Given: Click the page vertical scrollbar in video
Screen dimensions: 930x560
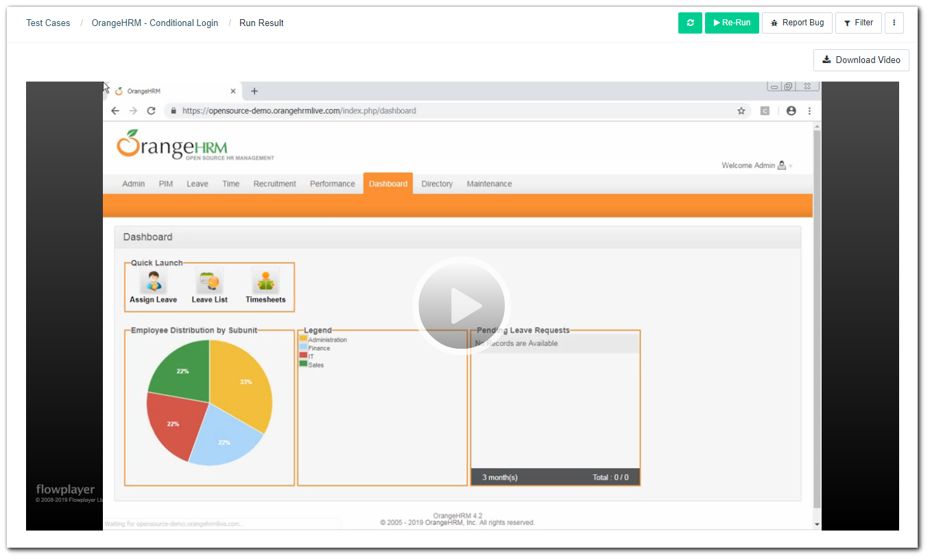Looking at the screenshot, I should [x=817, y=319].
